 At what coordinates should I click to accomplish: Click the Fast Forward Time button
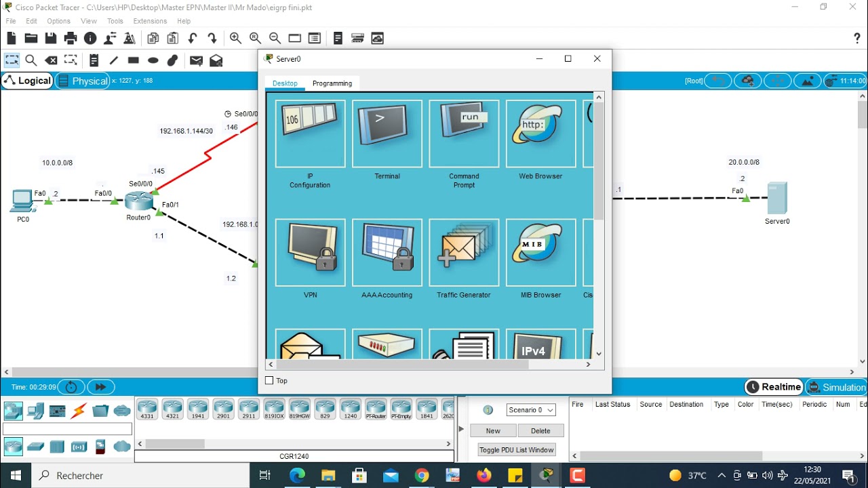click(100, 387)
